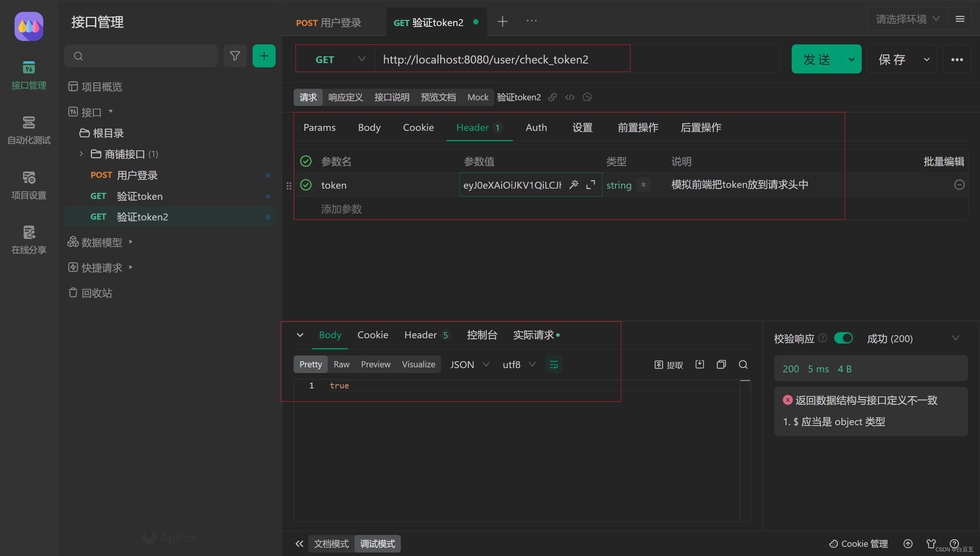Click the remove row minus icon for token

tap(959, 185)
